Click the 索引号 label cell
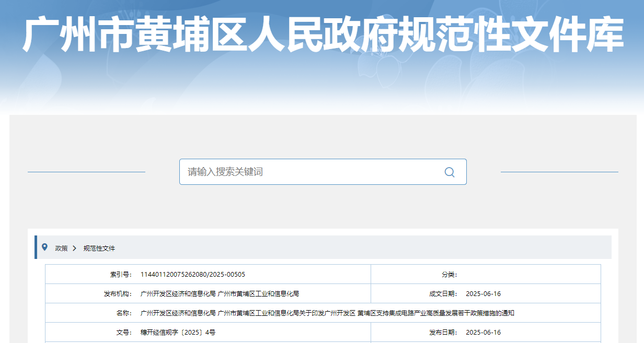Viewport: 644px width, 343px height. [120, 275]
